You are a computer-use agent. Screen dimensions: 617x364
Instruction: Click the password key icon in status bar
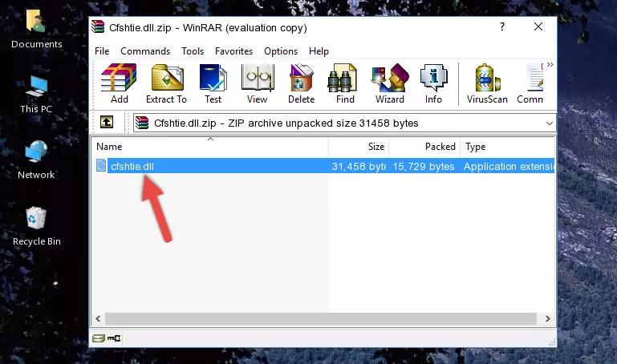114,338
